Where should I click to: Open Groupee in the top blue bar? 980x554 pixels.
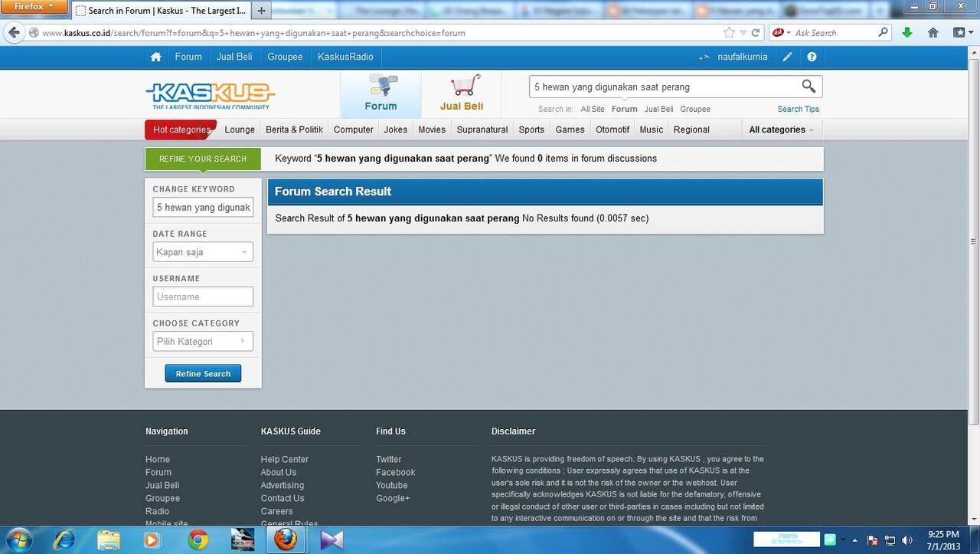coord(285,57)
